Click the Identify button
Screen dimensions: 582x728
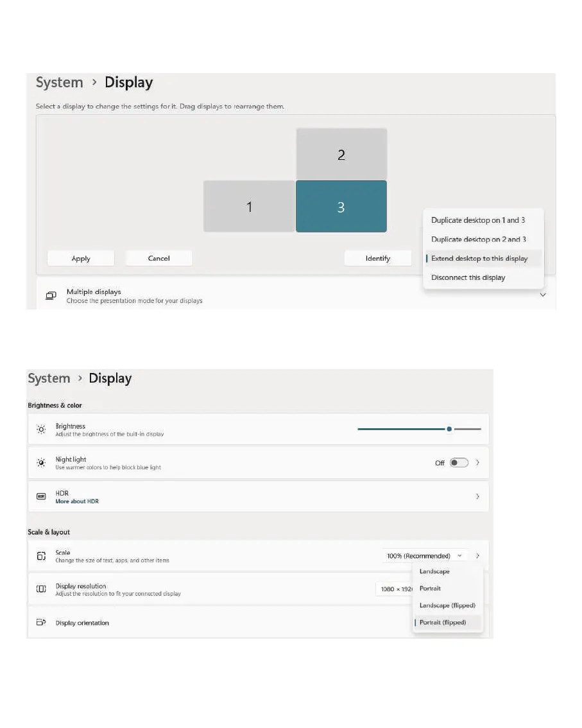378,258
